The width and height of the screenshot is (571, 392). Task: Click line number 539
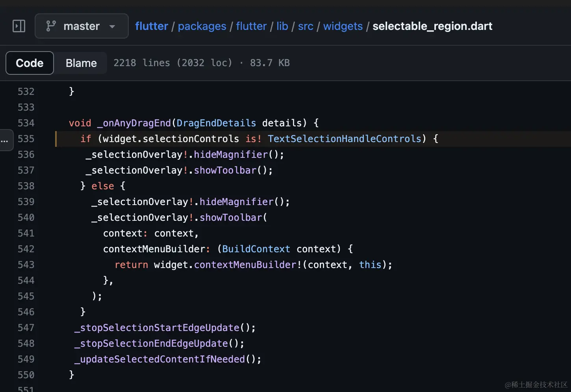tap(26, 202)
